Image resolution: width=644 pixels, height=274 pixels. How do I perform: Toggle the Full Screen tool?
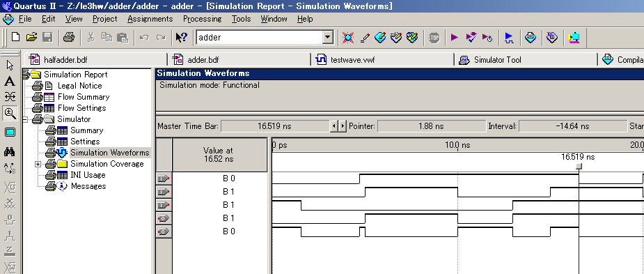(10, 132)
